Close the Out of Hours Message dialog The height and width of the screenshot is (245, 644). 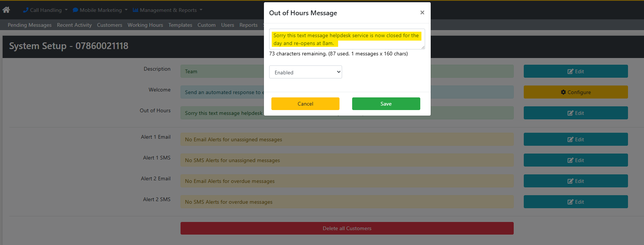(x=422, y=13)
